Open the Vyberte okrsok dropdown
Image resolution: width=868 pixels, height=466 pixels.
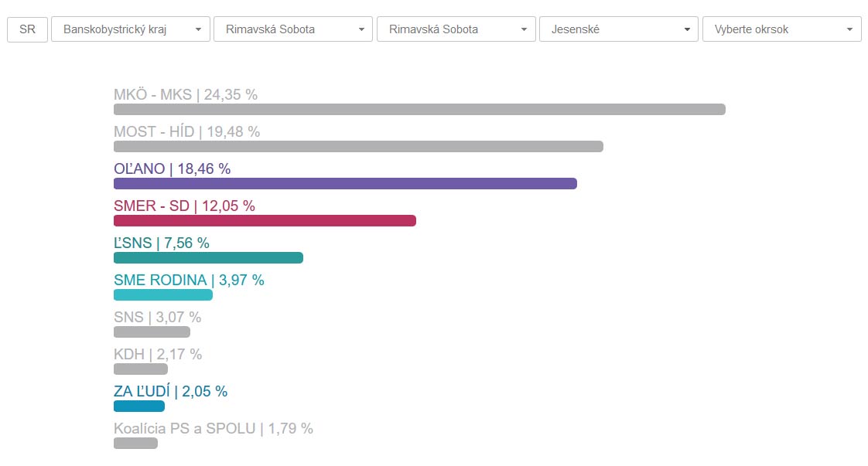pos(781,29)
